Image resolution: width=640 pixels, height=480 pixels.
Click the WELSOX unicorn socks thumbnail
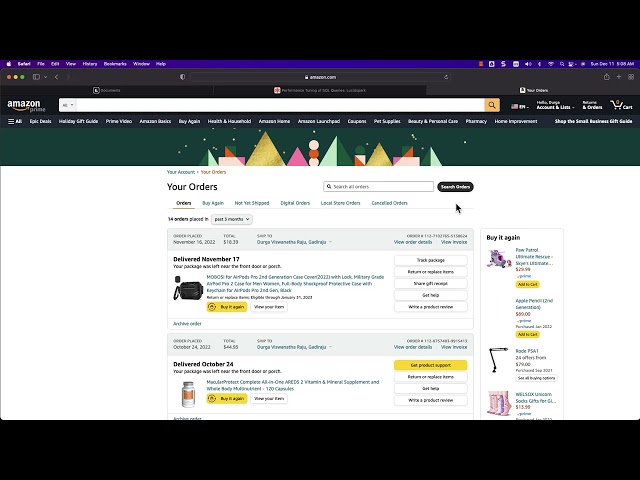499,403
